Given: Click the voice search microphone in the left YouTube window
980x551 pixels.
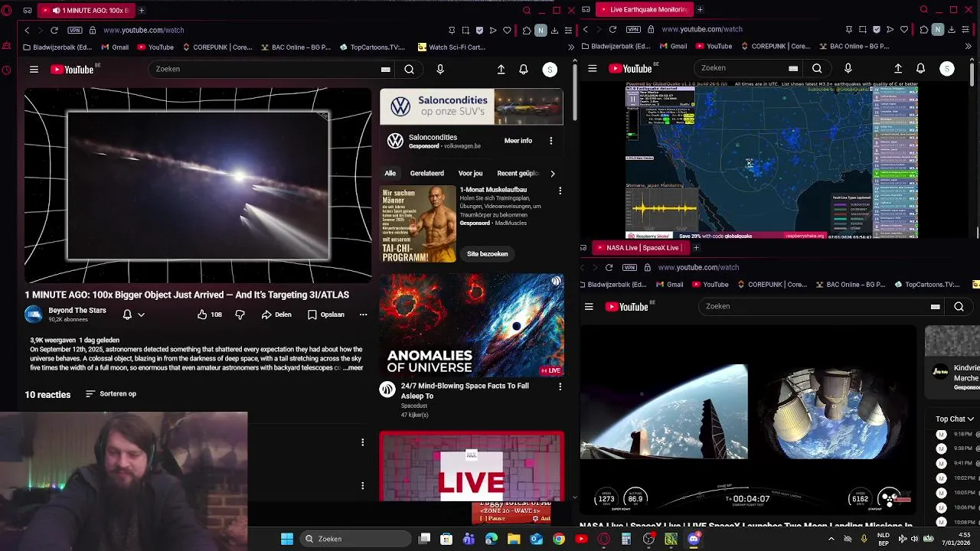Looking at the screenshot, I should [439, 70].
